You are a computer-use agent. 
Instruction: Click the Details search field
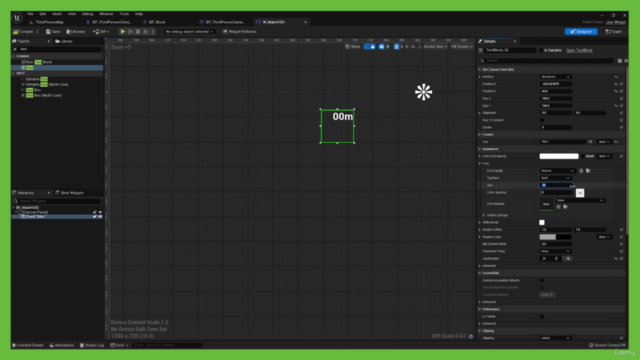[x=547, y=61]
